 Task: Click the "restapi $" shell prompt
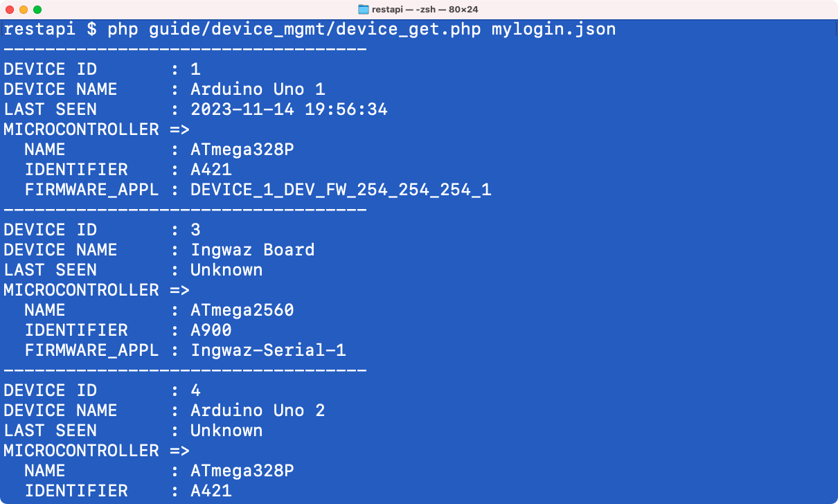(x=51, y=30)
